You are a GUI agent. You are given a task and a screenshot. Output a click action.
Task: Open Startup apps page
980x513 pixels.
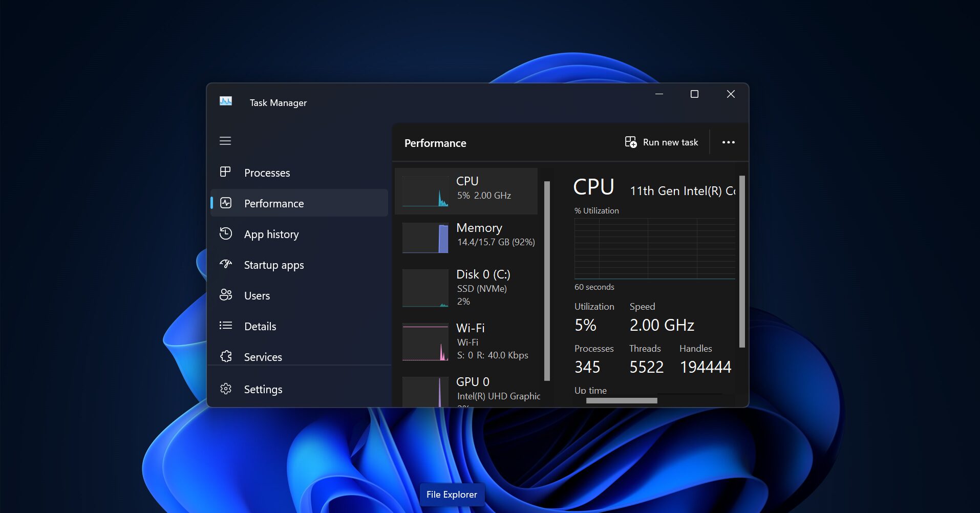[274, 265]
